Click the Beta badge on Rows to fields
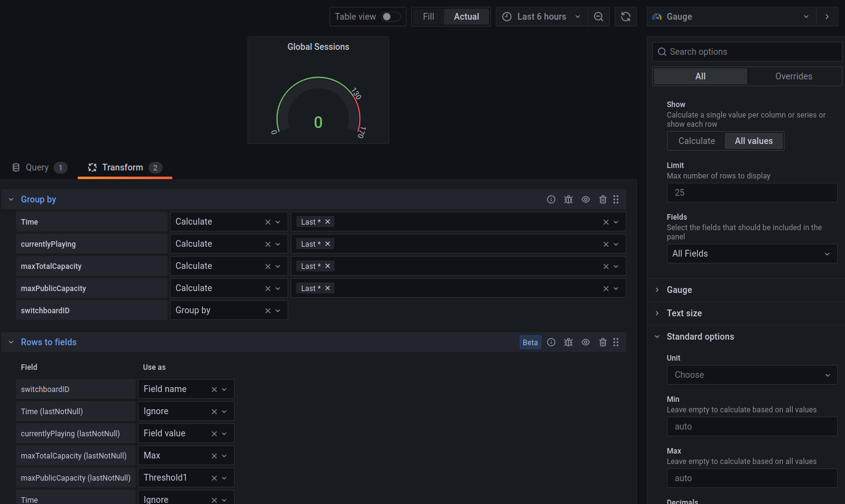Screen dimensions: 845x504 (530, 342)
